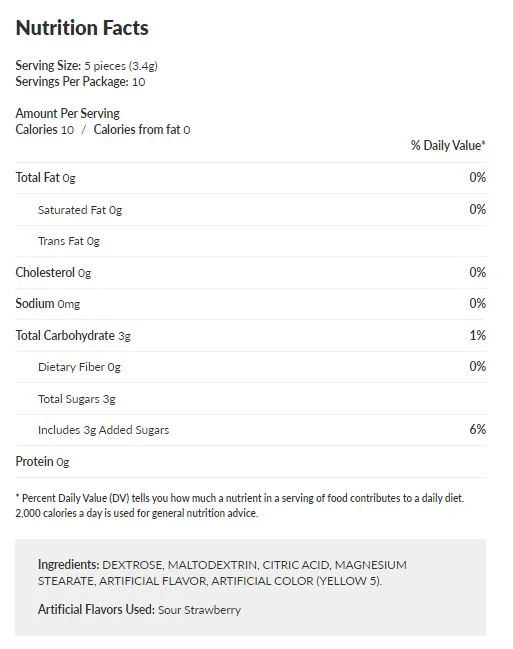
Task: Click the Saturated Fat 0g row
Action: pyautogui.click(x=251, y=209)
